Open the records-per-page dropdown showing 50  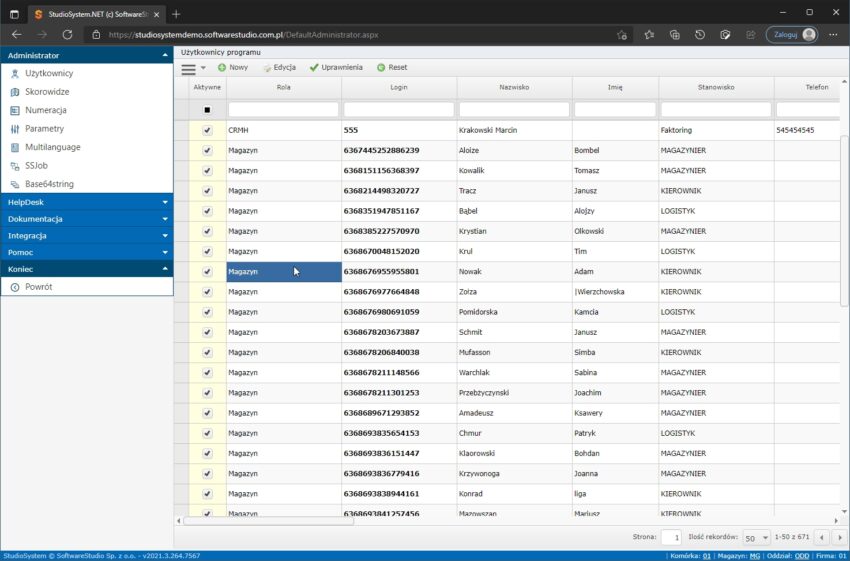click(x=757, y=538)
